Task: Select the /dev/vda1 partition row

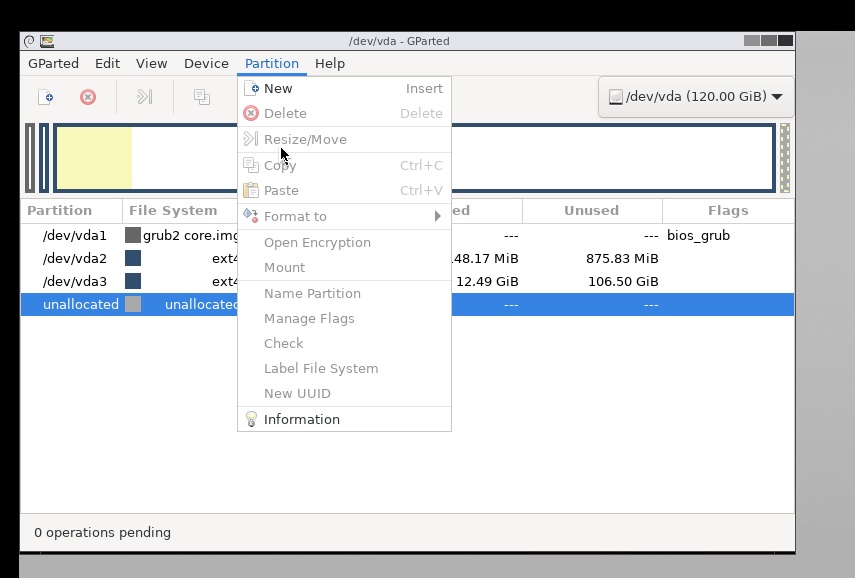Action: click(407, 236)
